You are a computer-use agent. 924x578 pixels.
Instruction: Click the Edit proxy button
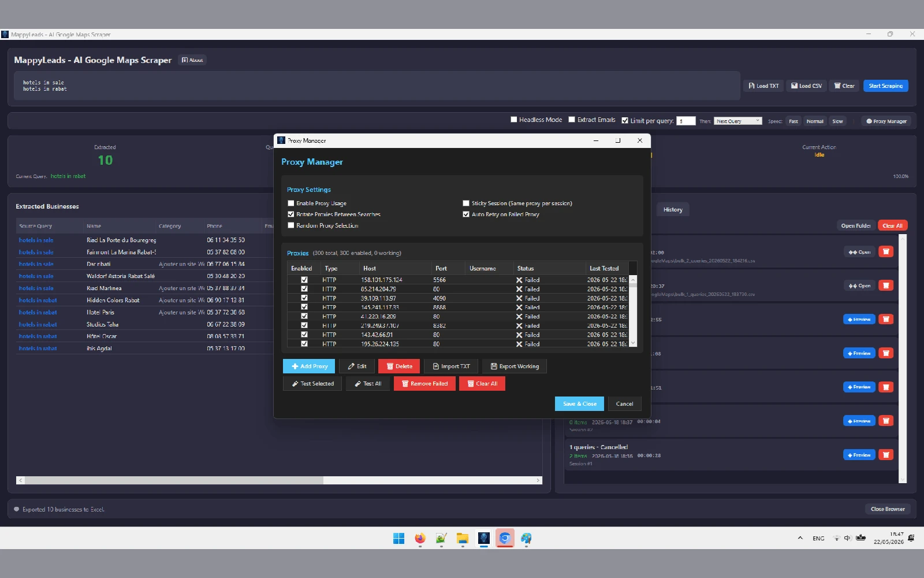(x=357, y=366)
